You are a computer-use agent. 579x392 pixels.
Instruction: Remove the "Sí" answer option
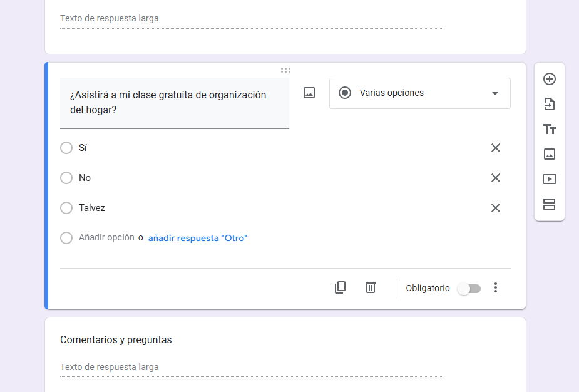click(496, 148)
